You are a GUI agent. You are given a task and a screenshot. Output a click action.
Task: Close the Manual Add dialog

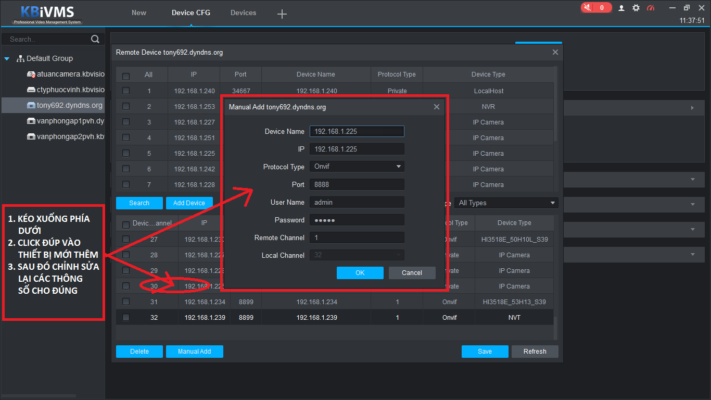(x=436, y=107)
